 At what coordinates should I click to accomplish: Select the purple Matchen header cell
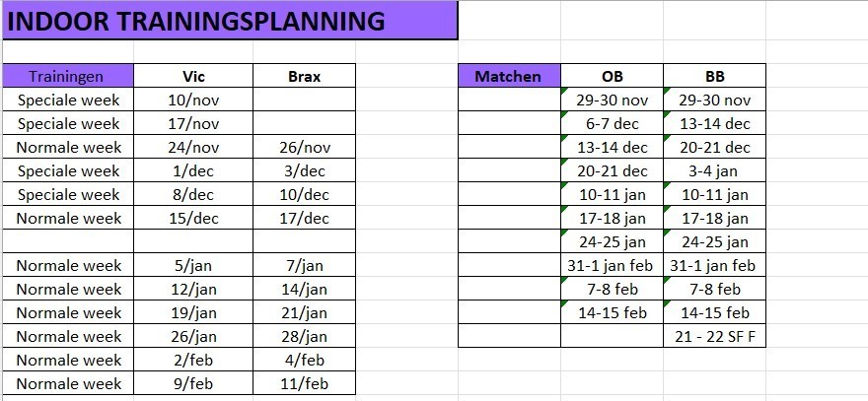509,76
